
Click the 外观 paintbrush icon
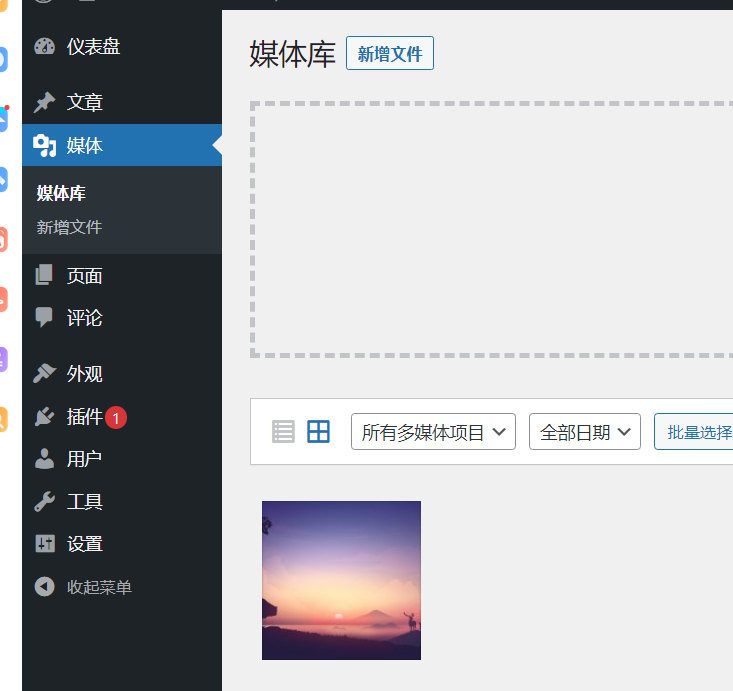click(44, 374)
